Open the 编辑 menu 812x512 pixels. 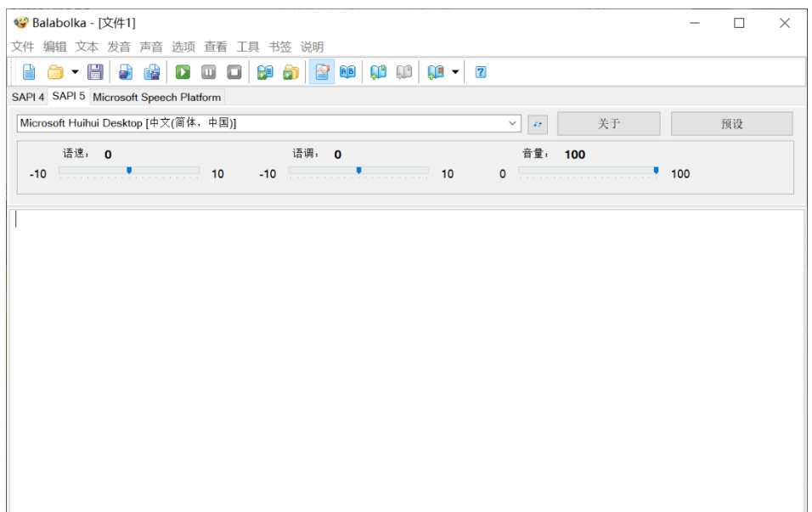click(55, 47)
